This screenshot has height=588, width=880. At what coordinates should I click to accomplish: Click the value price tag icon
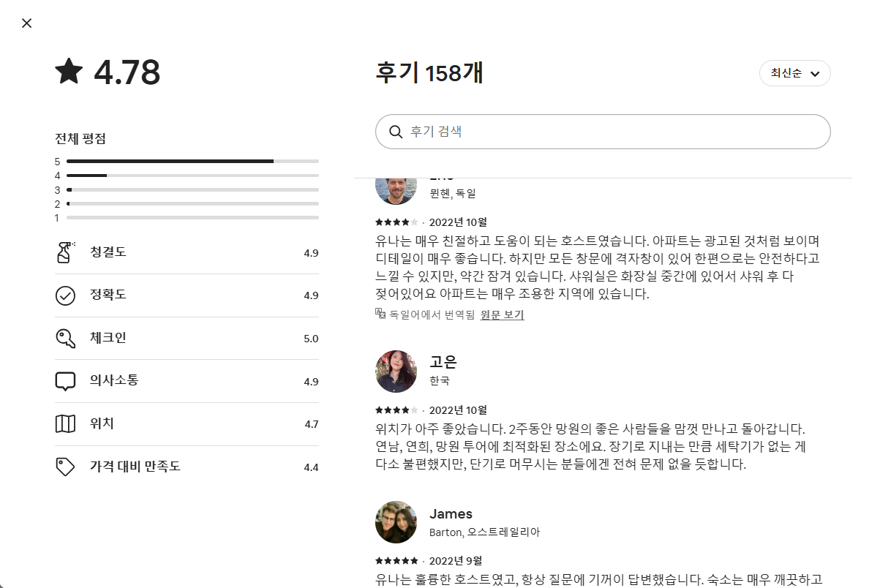tap(65, 467)
